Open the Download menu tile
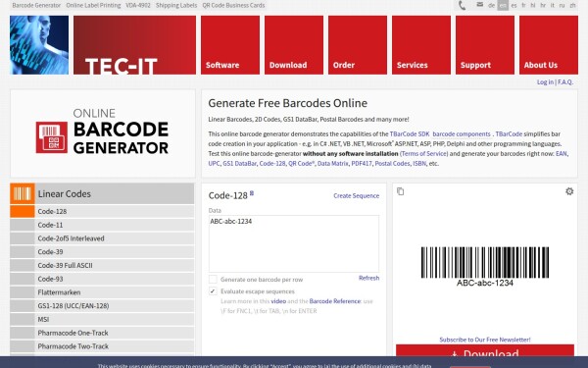588x368 pixels. 294,45
